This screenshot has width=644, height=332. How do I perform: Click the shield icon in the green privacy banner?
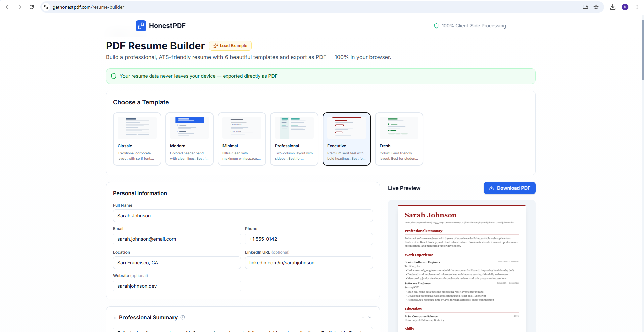point(114,76)
